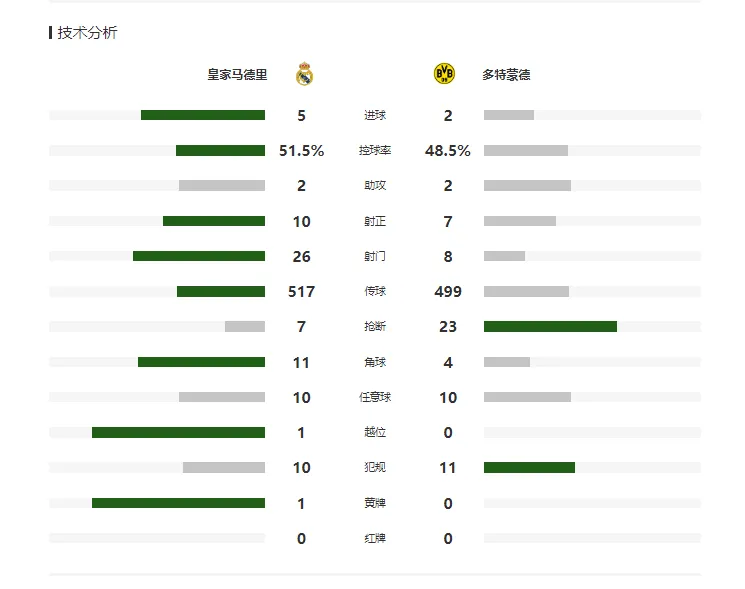This screenshot has width=745, height=589.
Task: Click Real Madrid's 51.5% possession value
Action: [x=301, y=151]
